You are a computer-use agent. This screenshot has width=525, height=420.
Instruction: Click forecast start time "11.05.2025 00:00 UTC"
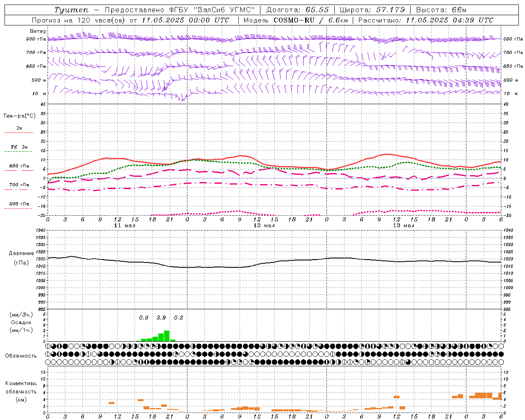pos(185,20)
